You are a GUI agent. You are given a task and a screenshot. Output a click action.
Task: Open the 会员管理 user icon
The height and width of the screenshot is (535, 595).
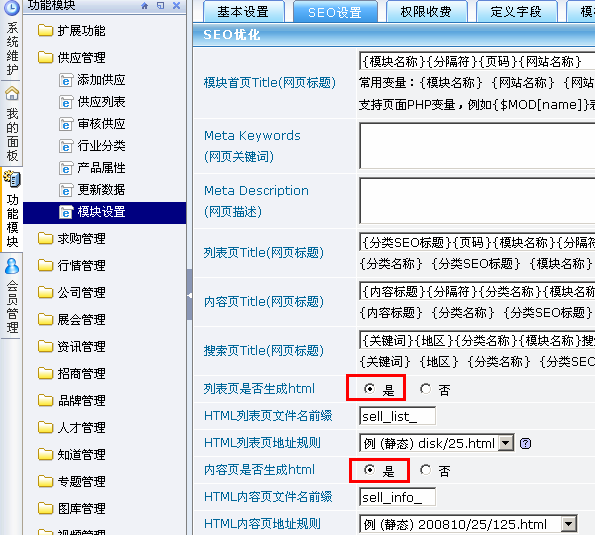point(12,266)
